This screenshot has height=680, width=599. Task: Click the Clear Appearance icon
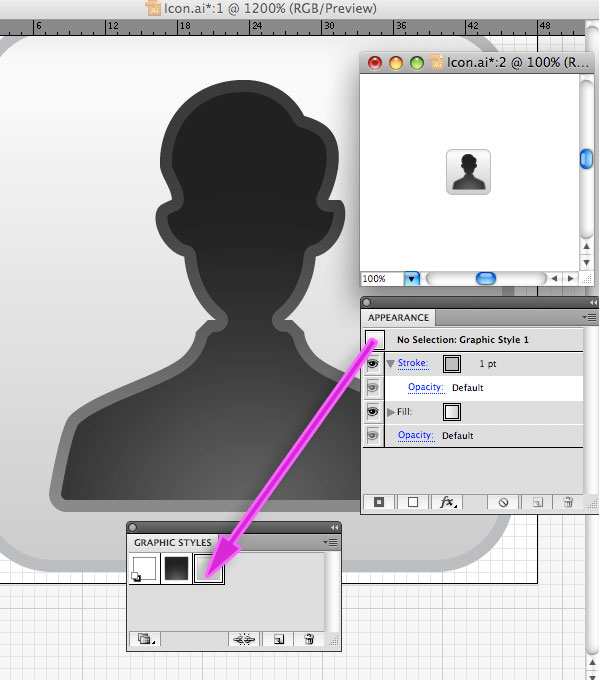(x=503, y=502)
